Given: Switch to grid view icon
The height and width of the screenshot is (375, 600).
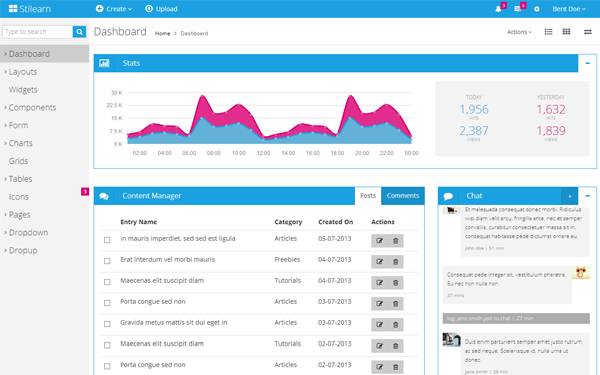Looking at the screenshot, I should (566, 32).
